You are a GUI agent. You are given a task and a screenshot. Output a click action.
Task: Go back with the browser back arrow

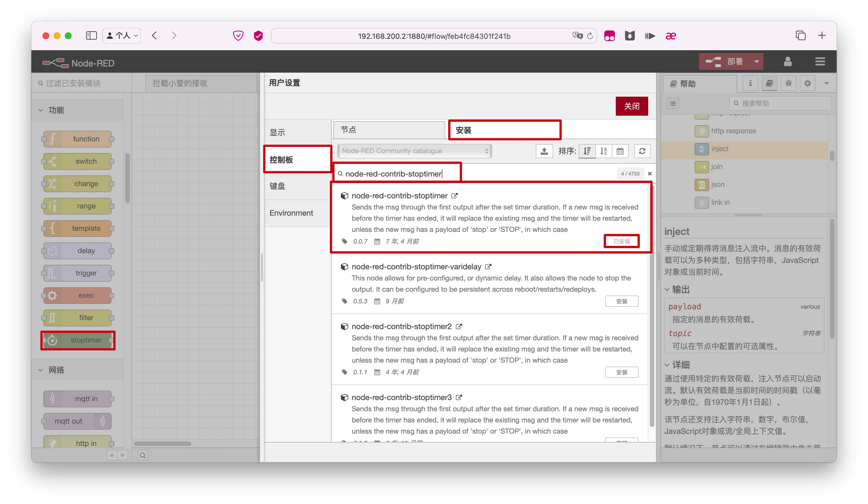(154, 36)
